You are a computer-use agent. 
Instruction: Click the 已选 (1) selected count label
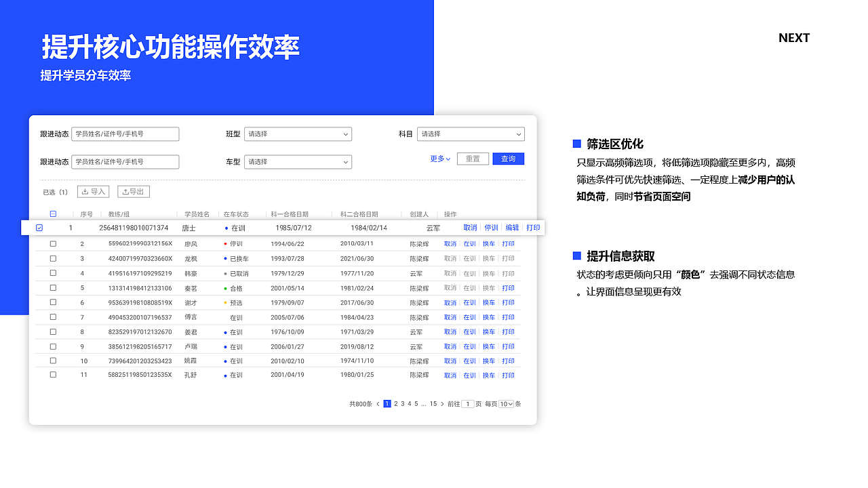pyautogui.click(x=56, y=192)
